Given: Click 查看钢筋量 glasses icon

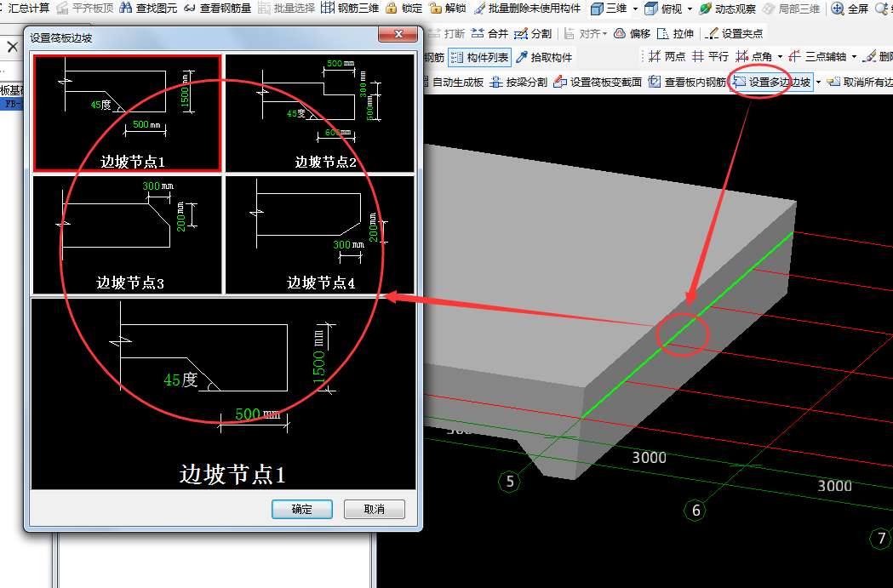Looking at the screenshot, I should [x=189, y=8].
